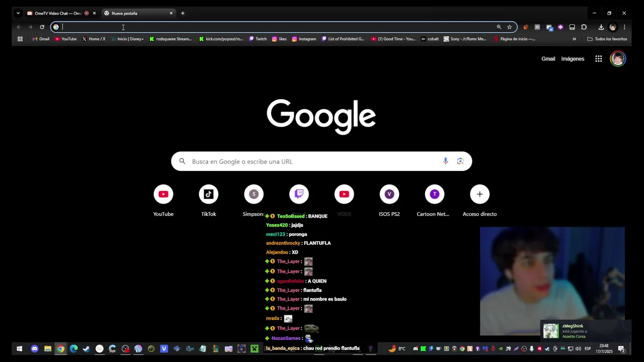Select the Nueva pestaña tab
This screenshot has height=362, width=644.
pyautogui.click(x=138, y=13)
